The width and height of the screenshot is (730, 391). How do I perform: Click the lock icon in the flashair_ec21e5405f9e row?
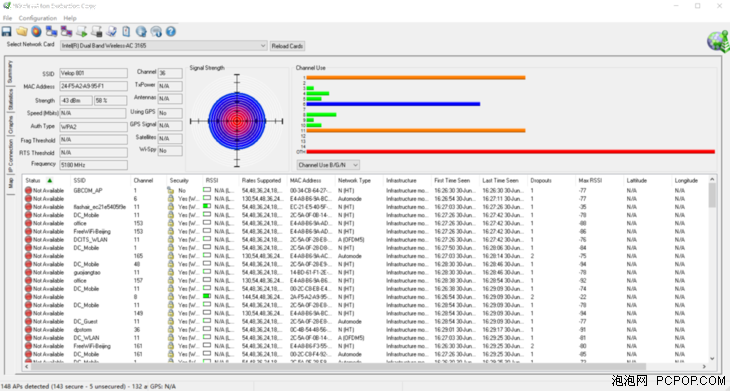click(170, 207)
